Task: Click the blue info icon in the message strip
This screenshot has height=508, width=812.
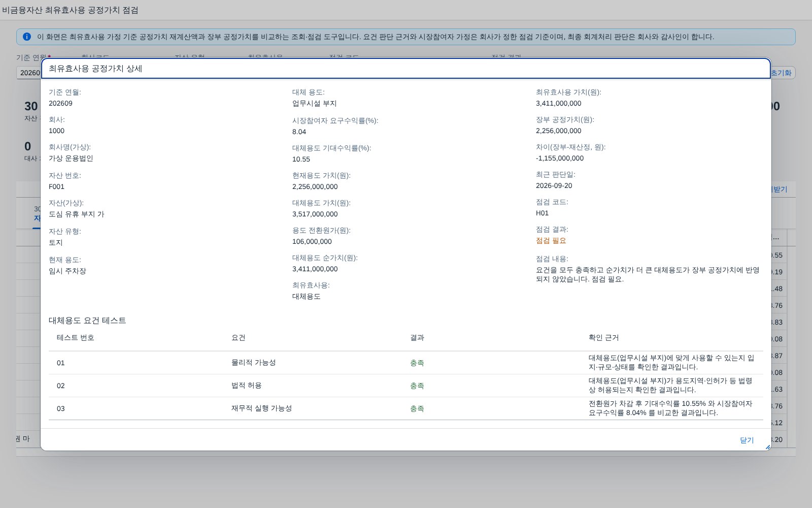Action: coord(27,37)
